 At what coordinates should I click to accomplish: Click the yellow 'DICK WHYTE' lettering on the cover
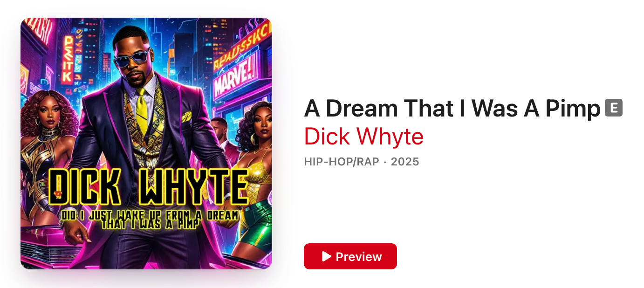pyautogui.click(x=148, y=188)
